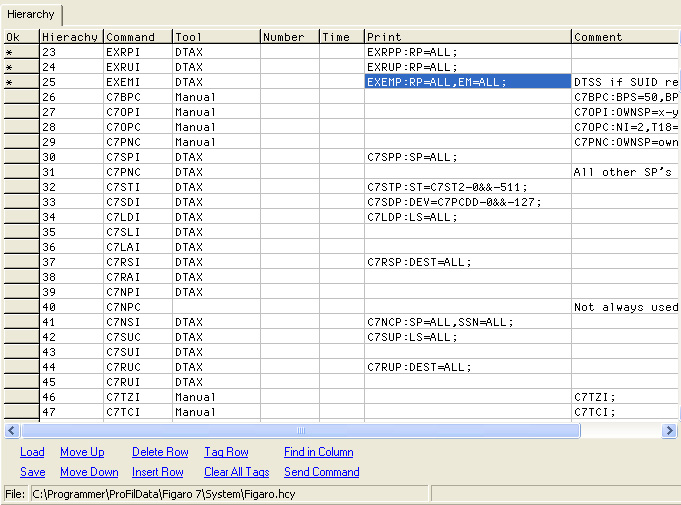Select the highlighted EXEMP:RP=ALL,EM=ALL; print cell
Screen dimensions: 681x505
pyautogui.click(x=467, y=82)
